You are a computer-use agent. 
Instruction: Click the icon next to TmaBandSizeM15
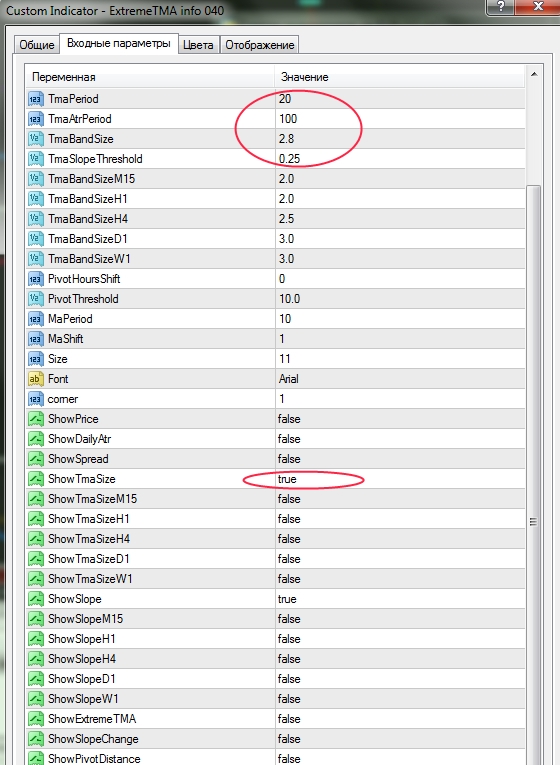pos(36,179)
